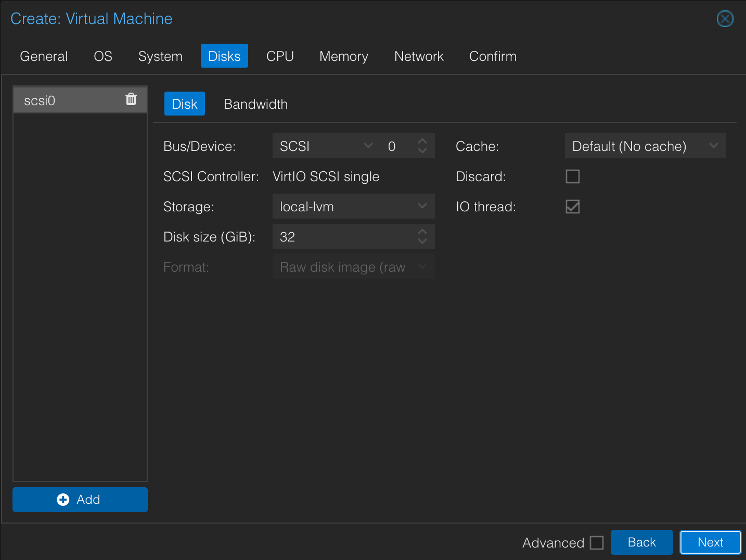Delete the scsi0 disk with trash icon
Viewport: 746px width, 560px height.
coord(131,99)
